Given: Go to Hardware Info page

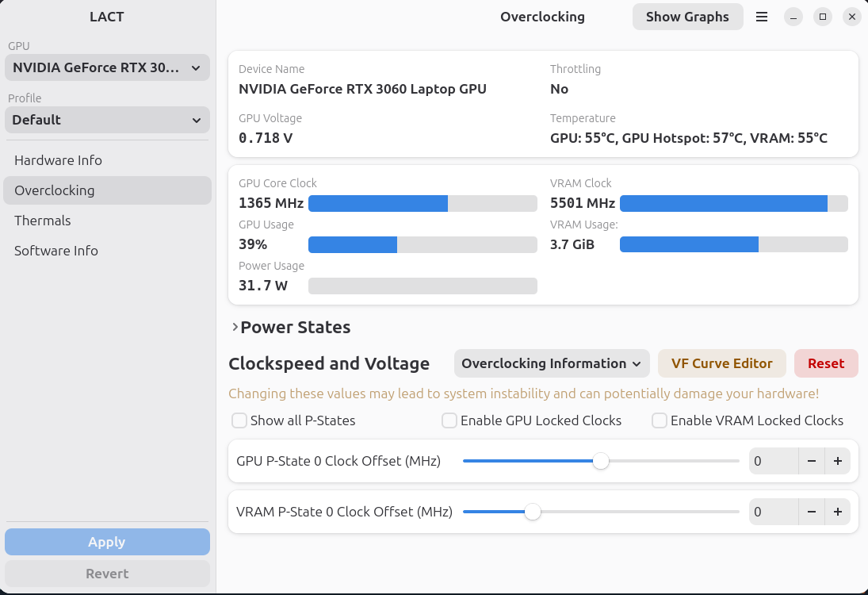Looking at the screenshot, I should 107,160.
